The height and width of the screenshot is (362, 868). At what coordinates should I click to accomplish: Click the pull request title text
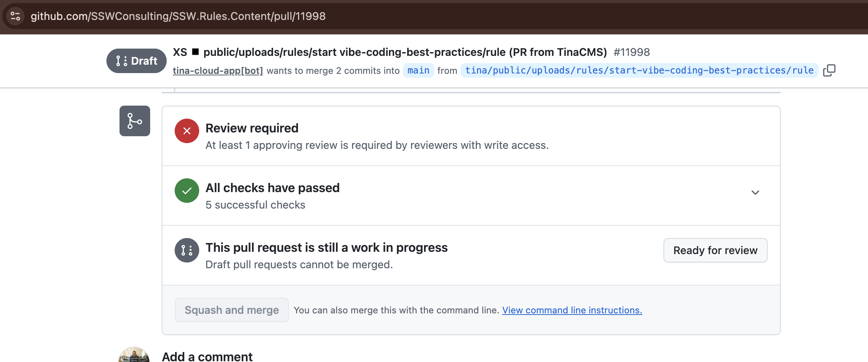click(405, 52)
